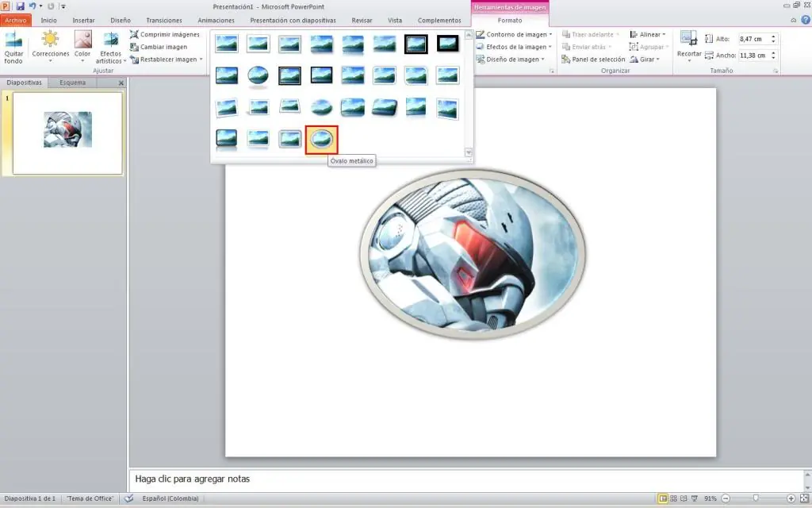Increase Alto value with up stepper

tap(774, 37)
